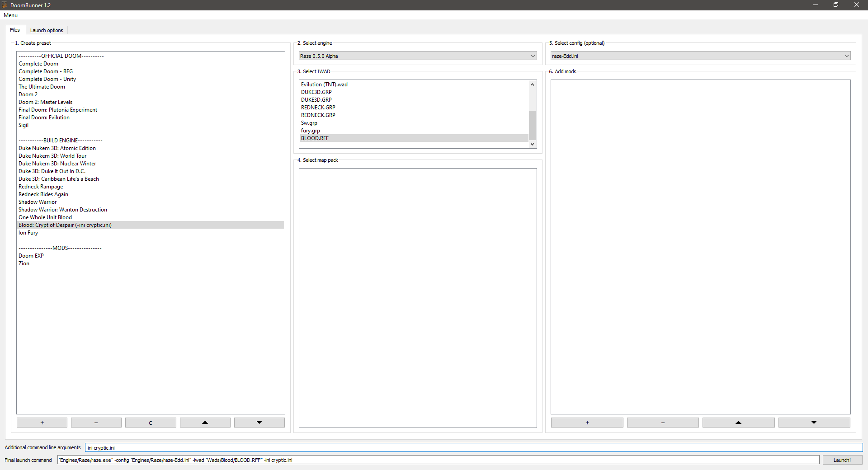
Task: Click the IWAD list scroll down arrow
Action: point(533,144)
